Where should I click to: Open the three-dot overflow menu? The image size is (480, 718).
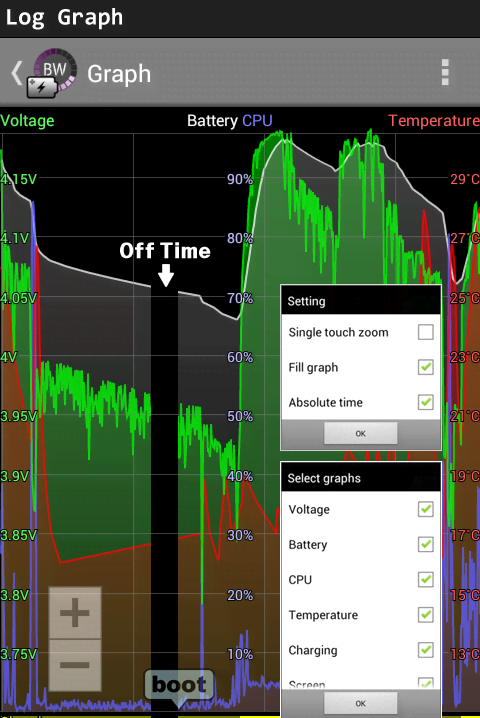[445, 72]
